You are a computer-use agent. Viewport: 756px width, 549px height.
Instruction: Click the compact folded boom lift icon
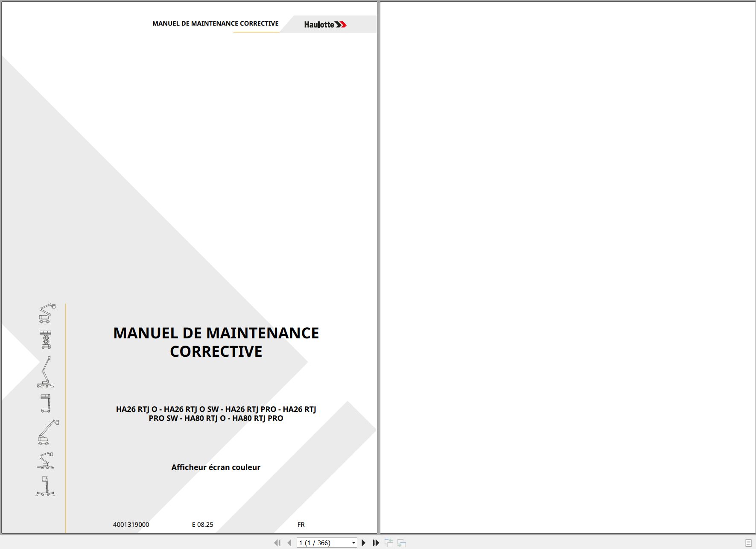click(46, 461)
